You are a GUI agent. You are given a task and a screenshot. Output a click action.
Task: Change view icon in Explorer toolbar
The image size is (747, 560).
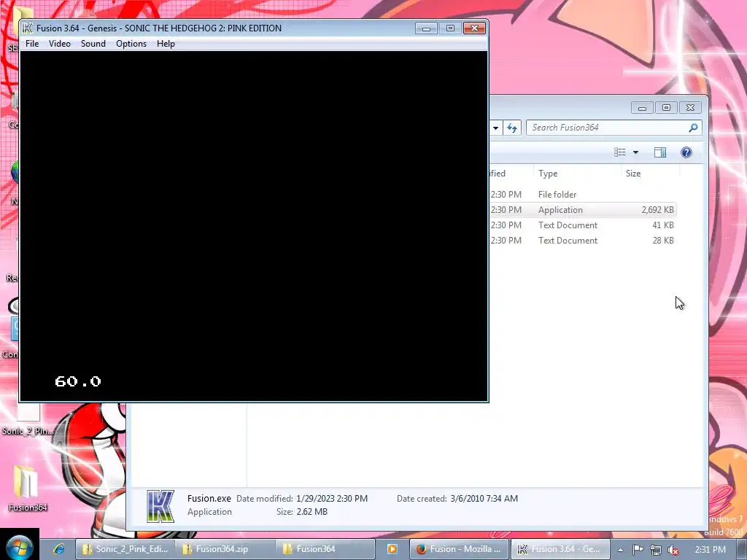(620, 152)
